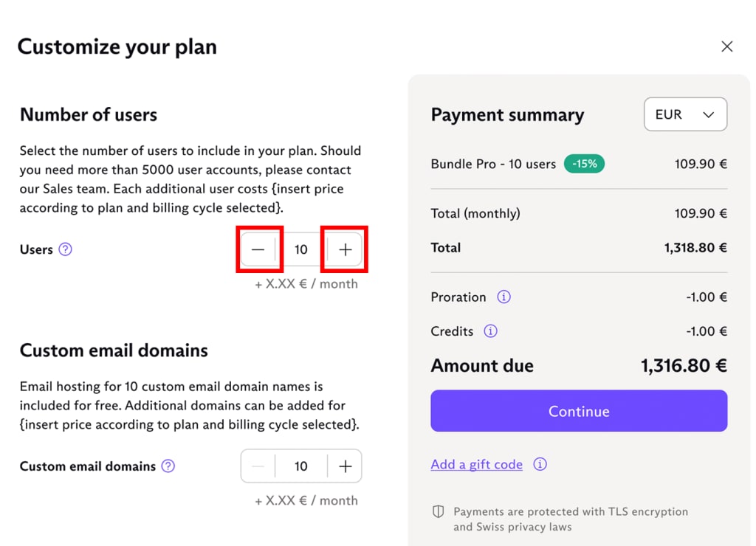Click the EUR dropdown chevron
Image resolution: width=756 pixels, height=546 pixels.
(708, 114)
